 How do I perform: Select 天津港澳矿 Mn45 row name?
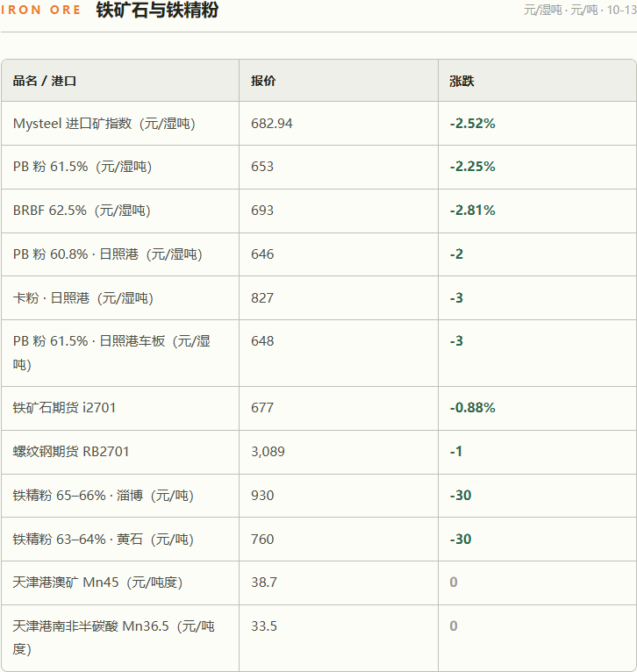coord(97,583)
